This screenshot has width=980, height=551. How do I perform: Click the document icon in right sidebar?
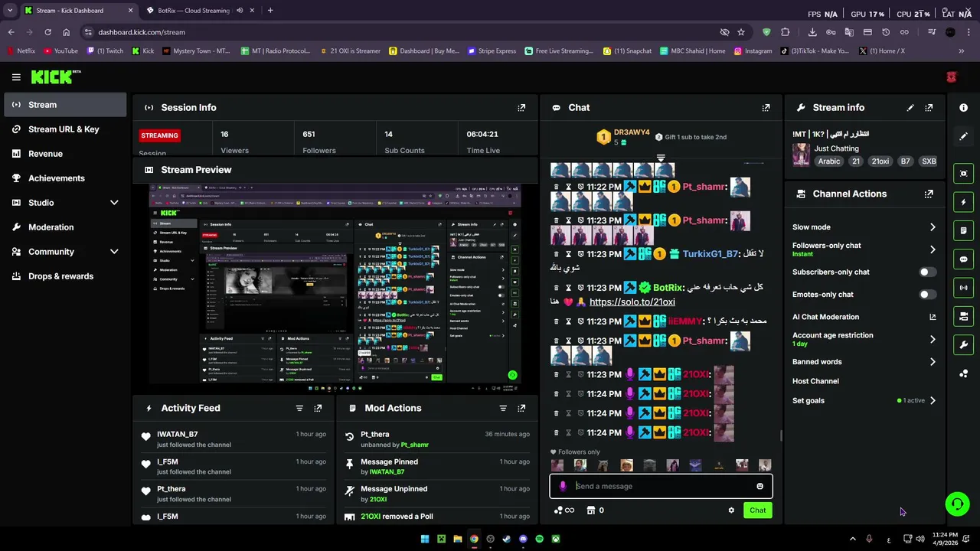click(x=964, y=230)
